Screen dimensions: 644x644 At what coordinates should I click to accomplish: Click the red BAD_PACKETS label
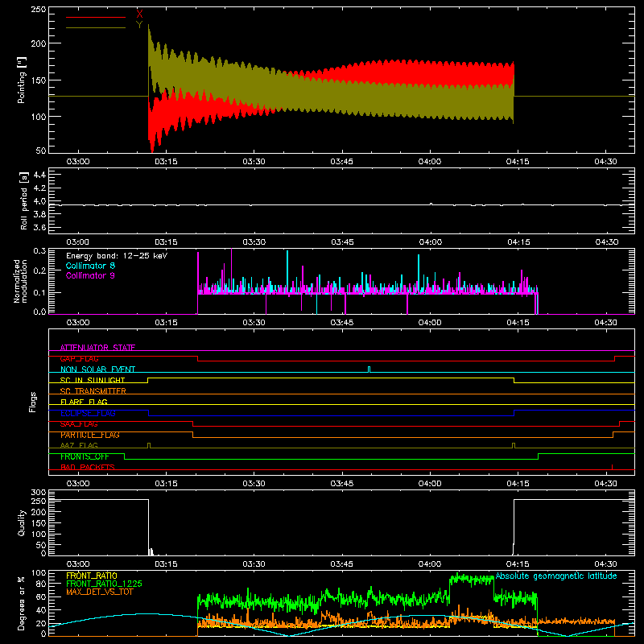coord(88,467)
